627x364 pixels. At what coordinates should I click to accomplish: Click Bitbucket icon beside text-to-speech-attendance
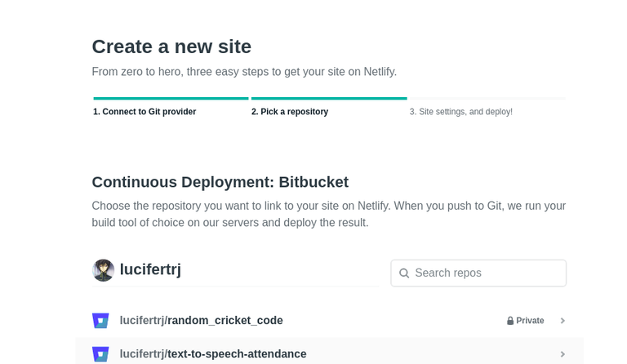(100, 354)
